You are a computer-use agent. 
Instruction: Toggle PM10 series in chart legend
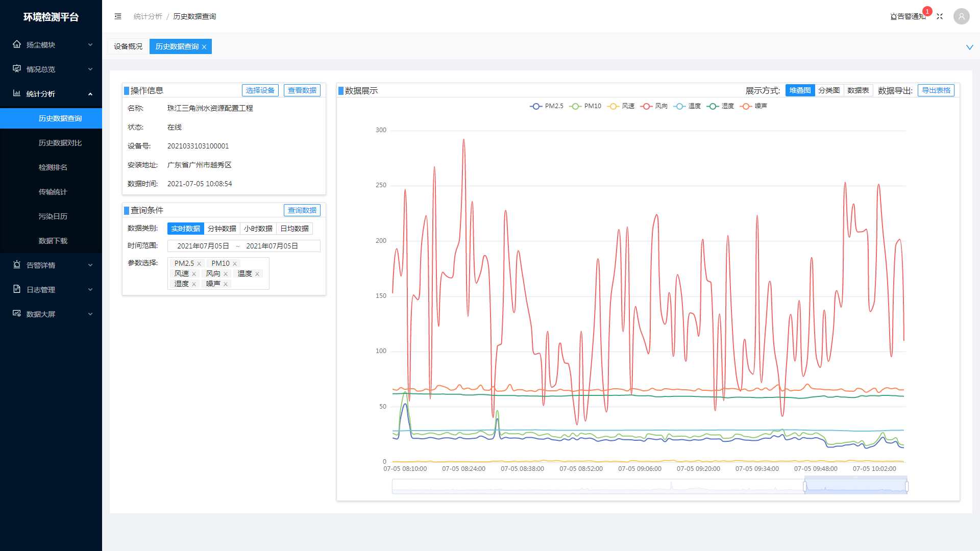tap(585, 106)
